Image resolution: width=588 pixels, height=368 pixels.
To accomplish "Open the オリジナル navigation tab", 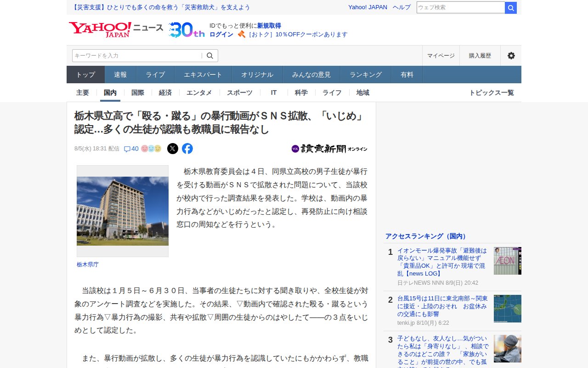I will [257, 75].
